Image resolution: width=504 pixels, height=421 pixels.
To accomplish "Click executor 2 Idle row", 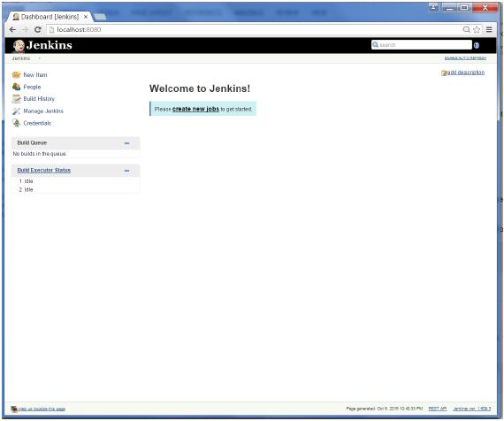I will tap(75, 190).
